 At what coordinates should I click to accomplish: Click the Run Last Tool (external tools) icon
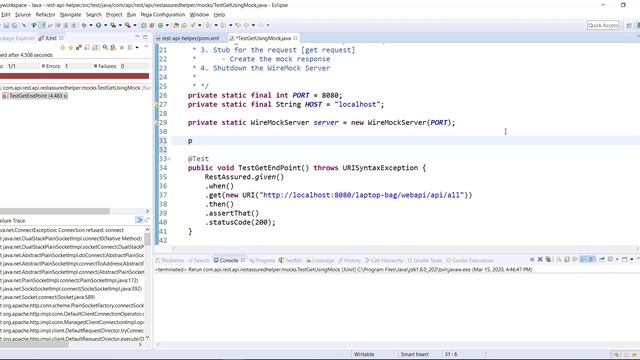[128, 25]
